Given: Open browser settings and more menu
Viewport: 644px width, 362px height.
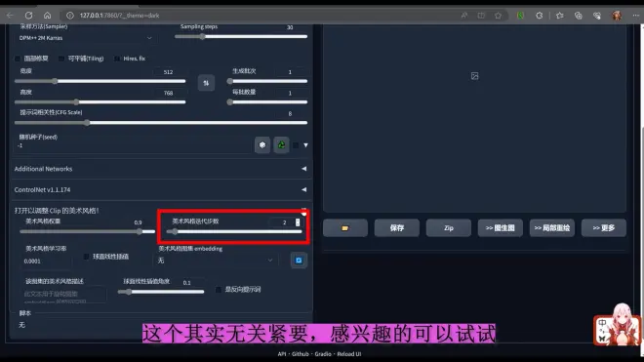Looking at the screenshot, I should [636, 16].
